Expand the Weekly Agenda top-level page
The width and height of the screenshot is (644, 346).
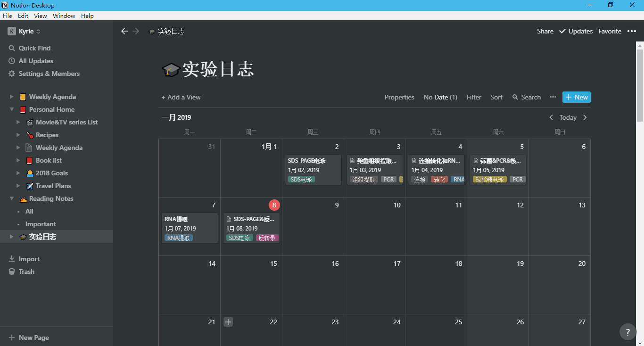pos(12,97)
